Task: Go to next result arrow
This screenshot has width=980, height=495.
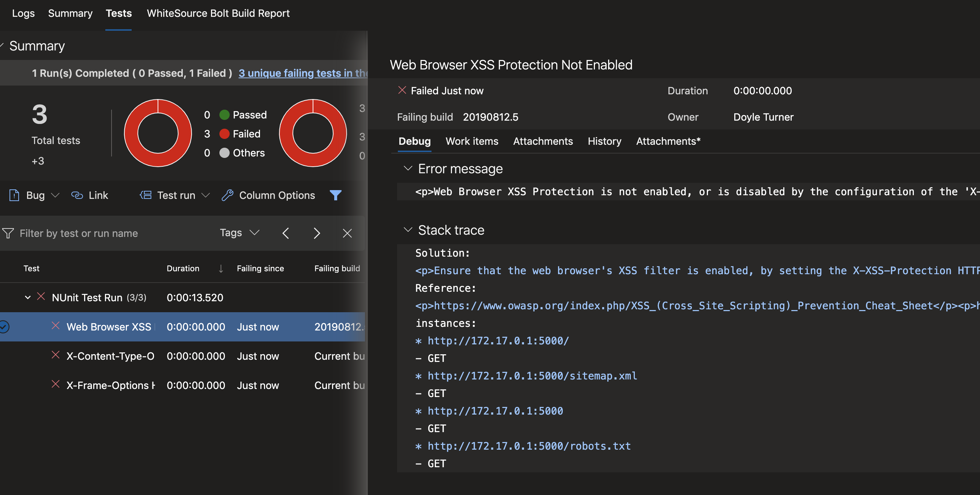Action: click(x=317, y=233)
